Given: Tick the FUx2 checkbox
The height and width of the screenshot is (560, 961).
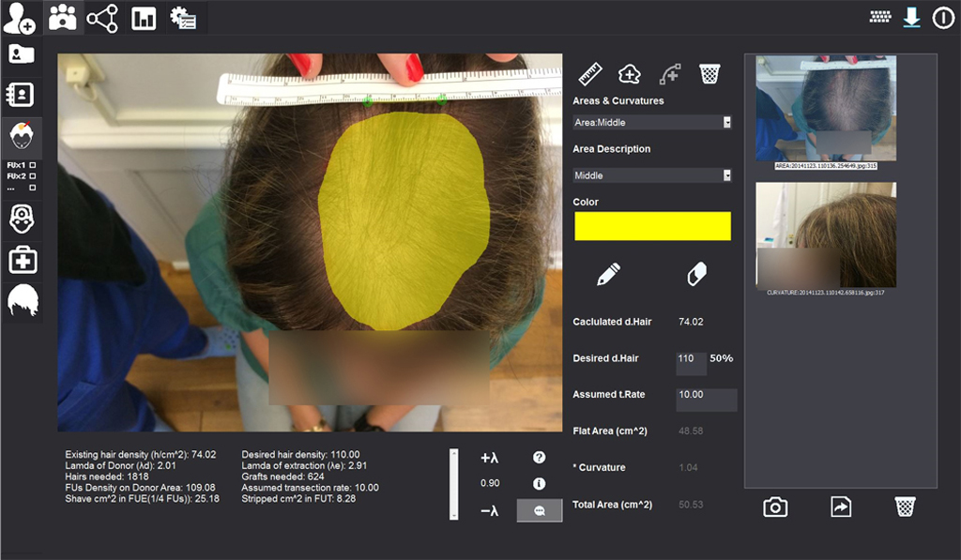Looking at the screenshot, I should [x=33, y=175].
